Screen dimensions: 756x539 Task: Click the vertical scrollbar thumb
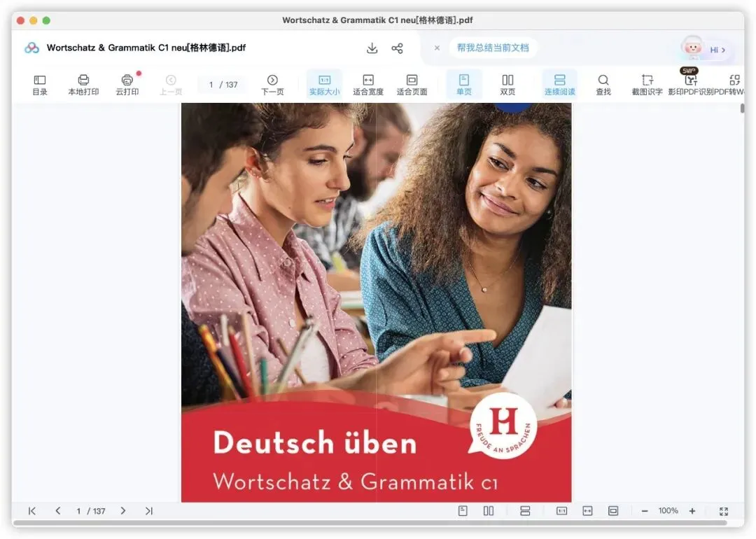742,108
